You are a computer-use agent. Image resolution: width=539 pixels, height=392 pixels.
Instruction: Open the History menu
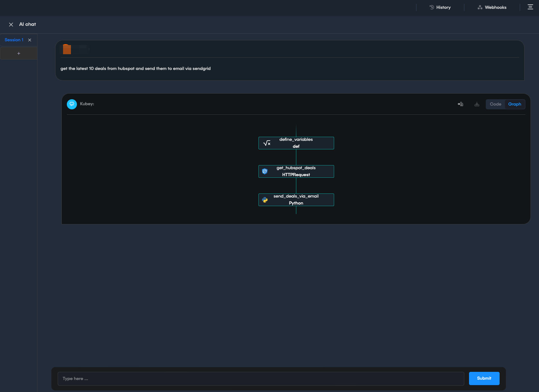click(x=440, y=7)
